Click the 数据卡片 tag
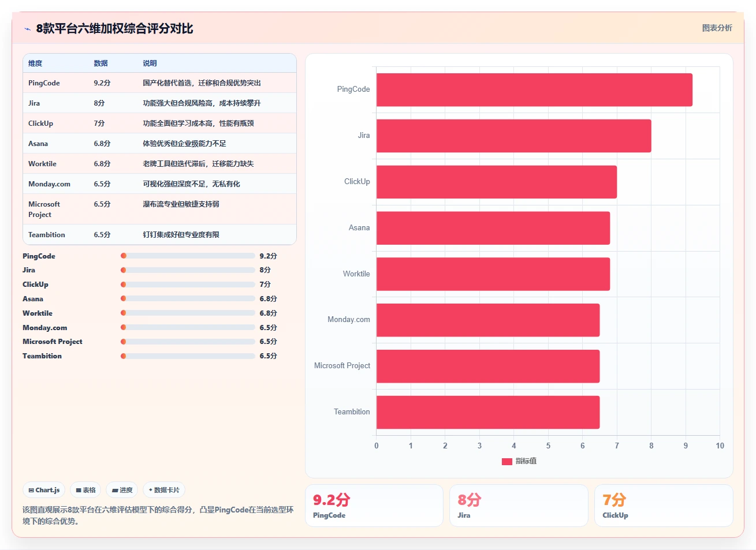Screen dimensions: 756x550 pyautogui.click(x=164, y=490)
